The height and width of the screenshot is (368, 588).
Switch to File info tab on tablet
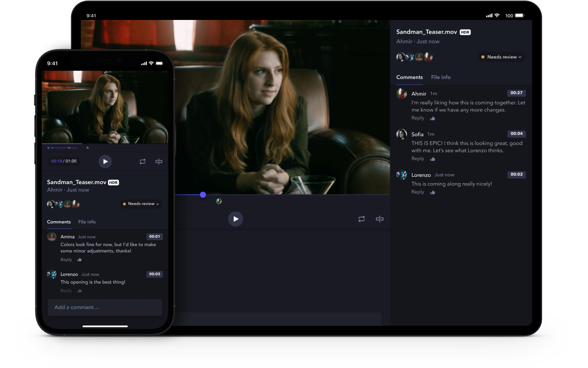point(441,77)
